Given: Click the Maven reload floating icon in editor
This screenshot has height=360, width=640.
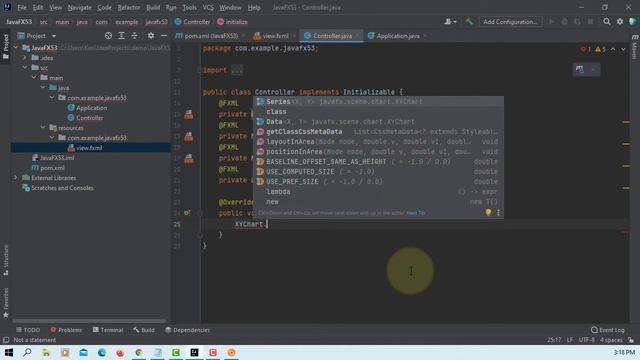Looking at the screenshot, I should (580, 69).
